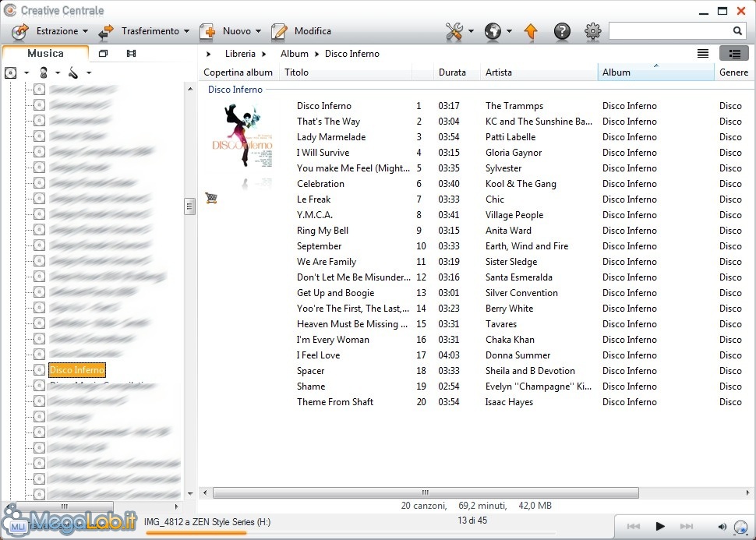This screenshot has height=540, width=756.
Task: Click the Estrazione toolbar label
Action: pyautogui.click(x=57, y=31)
